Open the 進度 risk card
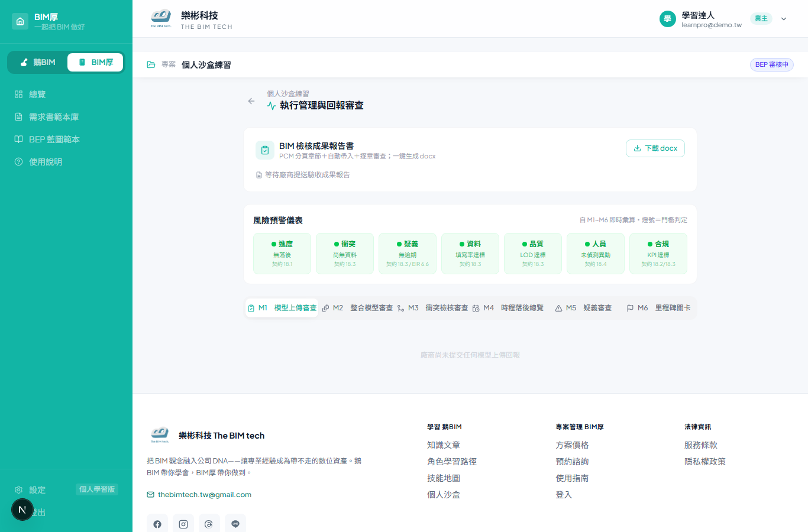This screenshot has height=532, width=808. point(282,254)
